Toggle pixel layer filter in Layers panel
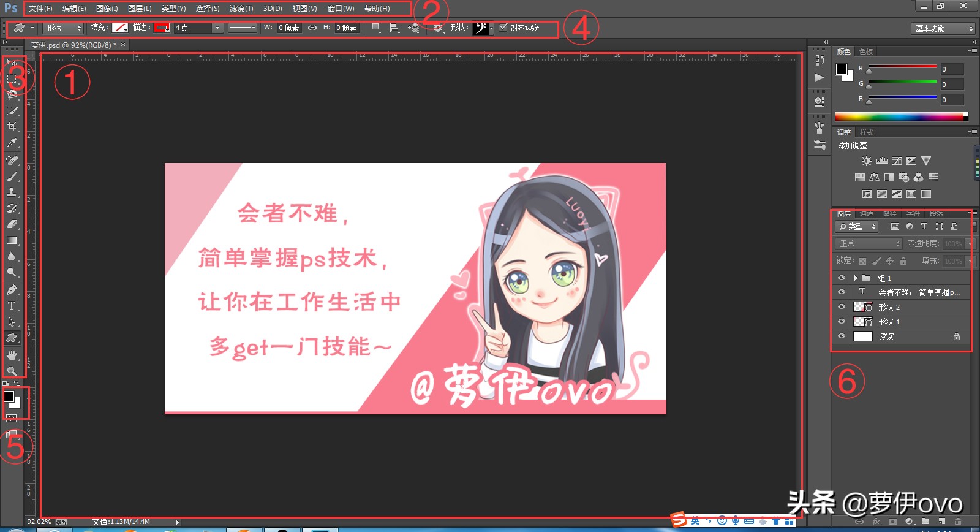 [895, 227]
